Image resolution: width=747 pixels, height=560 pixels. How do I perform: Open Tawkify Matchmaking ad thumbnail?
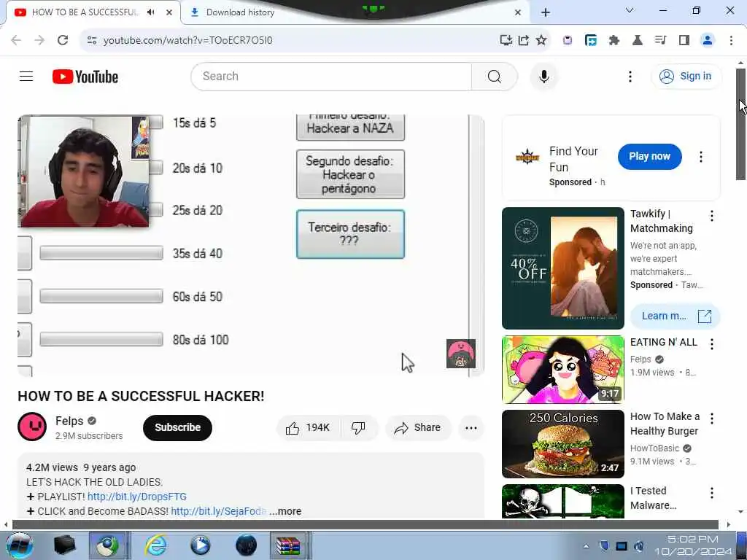click(562, 268)
